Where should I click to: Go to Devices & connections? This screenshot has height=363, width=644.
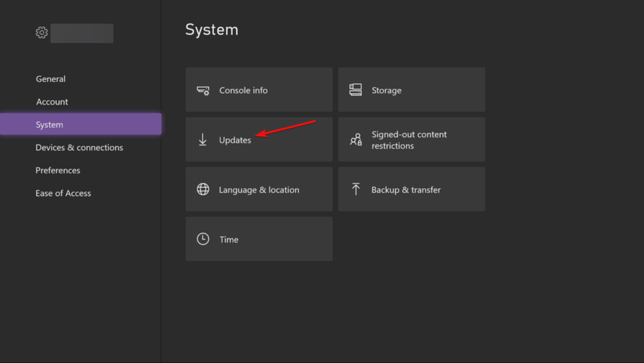pos(79,147)
